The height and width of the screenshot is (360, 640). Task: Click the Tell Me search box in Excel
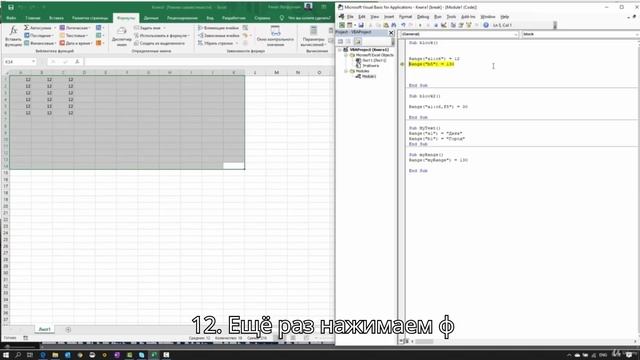pos(305,18)
